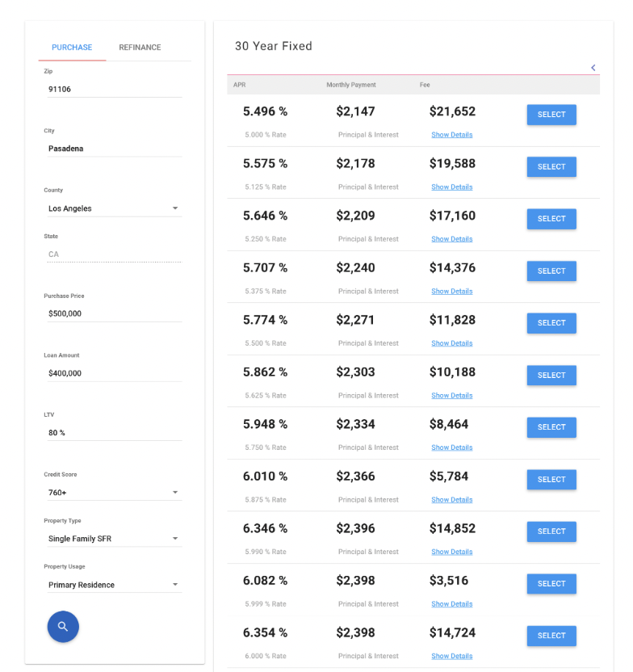Select the 6.354% APR loan offer
This screenshot has width=633, height=672.
(551, 636)
